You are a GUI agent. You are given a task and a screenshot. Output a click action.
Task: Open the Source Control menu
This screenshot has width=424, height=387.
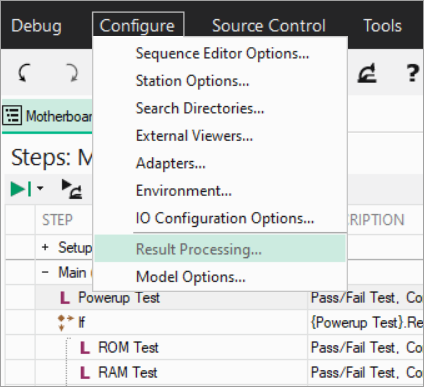pos(269,26)
